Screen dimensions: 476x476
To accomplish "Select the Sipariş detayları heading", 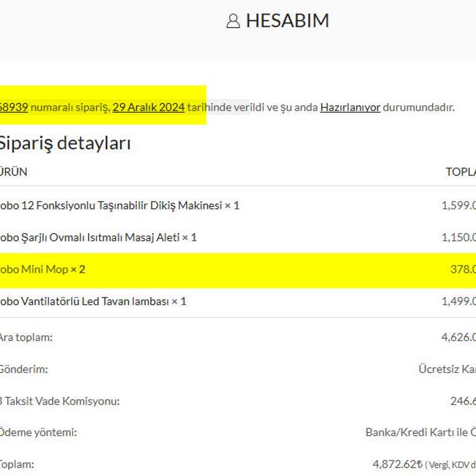I will (65, 143).
